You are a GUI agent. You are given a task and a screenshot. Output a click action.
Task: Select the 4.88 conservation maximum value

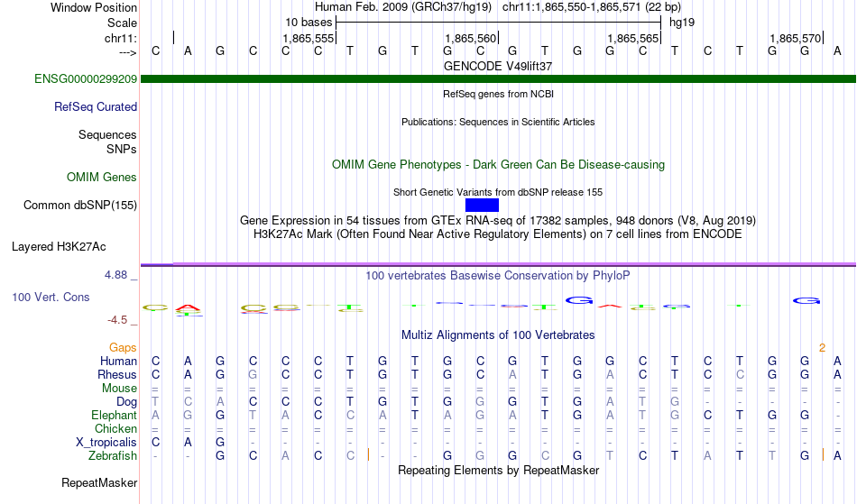point(115,275)
